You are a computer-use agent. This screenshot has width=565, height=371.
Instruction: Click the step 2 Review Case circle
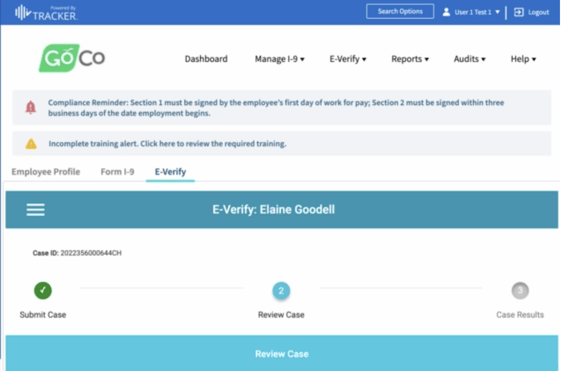click(281, 291)
